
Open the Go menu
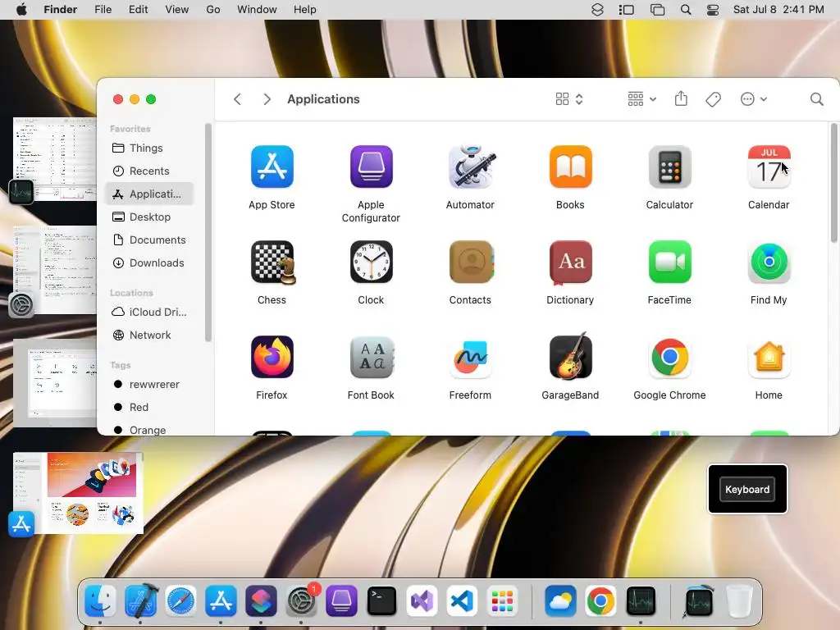pyautogui.click(x=212, y=10)
